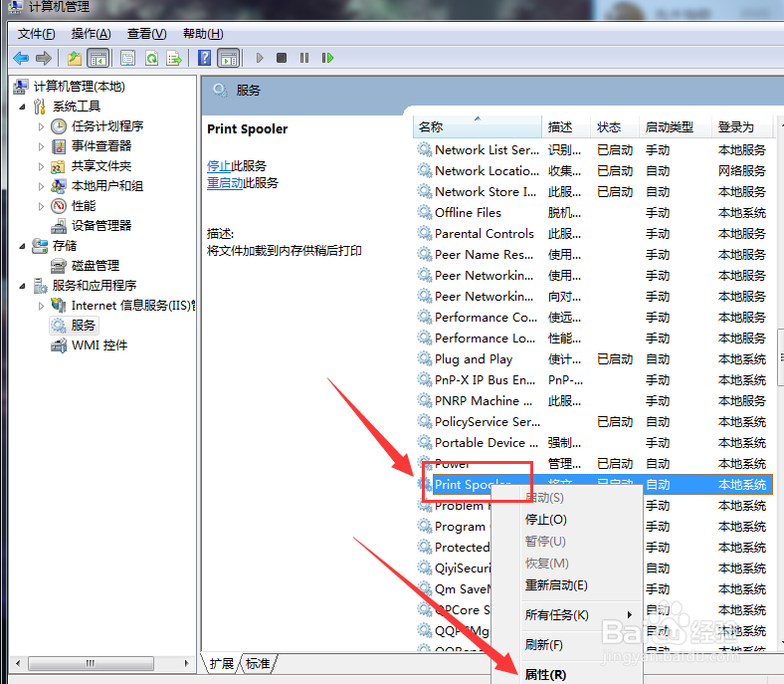
Task: Click the 停止 this service link
Action: pyautogui.click(x=219, y=166)
